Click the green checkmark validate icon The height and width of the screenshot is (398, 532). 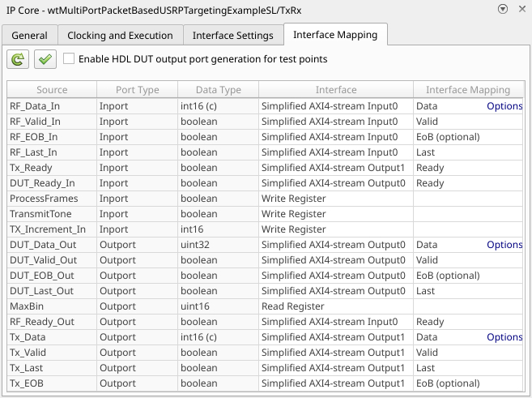coord(45,59)
